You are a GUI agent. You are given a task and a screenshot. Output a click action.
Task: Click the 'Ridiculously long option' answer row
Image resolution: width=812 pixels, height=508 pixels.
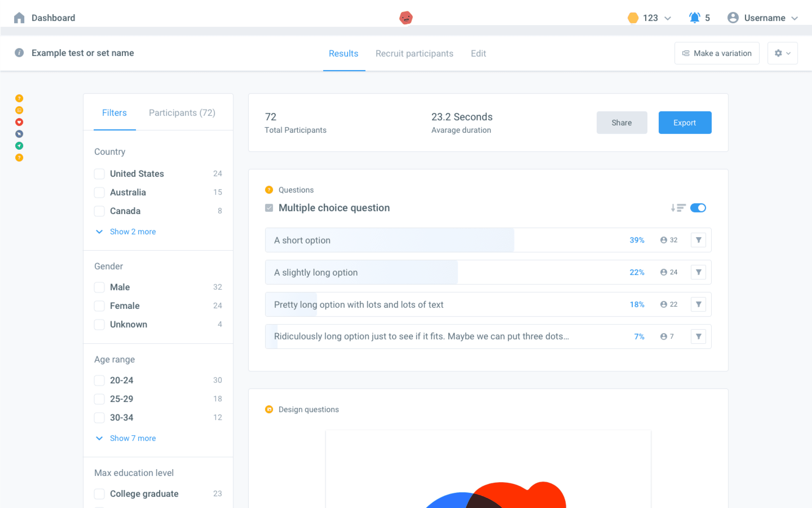pos(488,336)
